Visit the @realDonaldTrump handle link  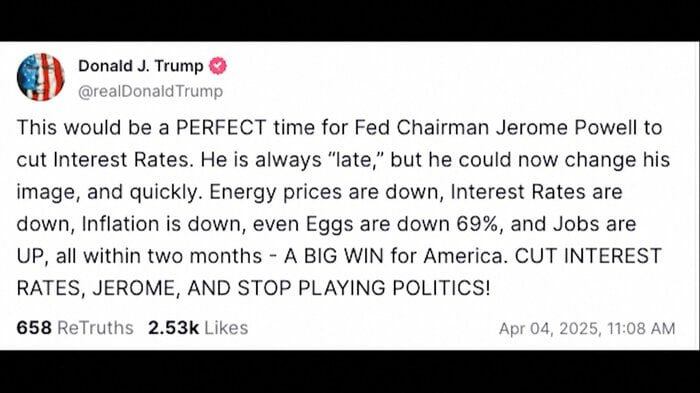point(150,91)
